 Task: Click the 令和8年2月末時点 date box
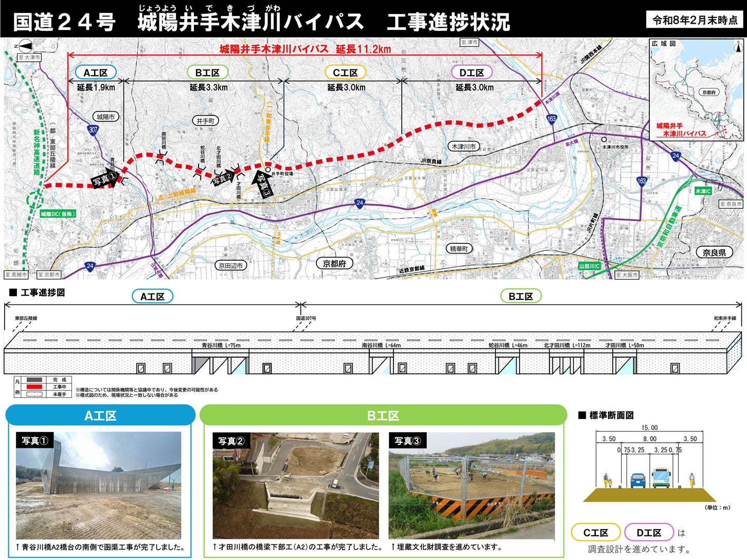pos(695,20)
